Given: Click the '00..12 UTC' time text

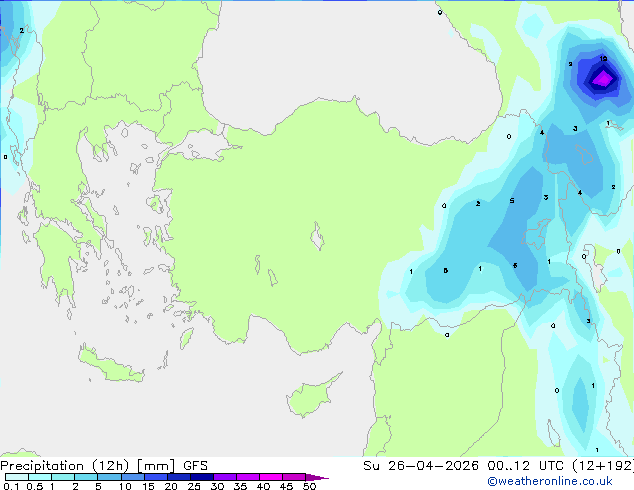Looking at the screenshot, I should [525, 466].
